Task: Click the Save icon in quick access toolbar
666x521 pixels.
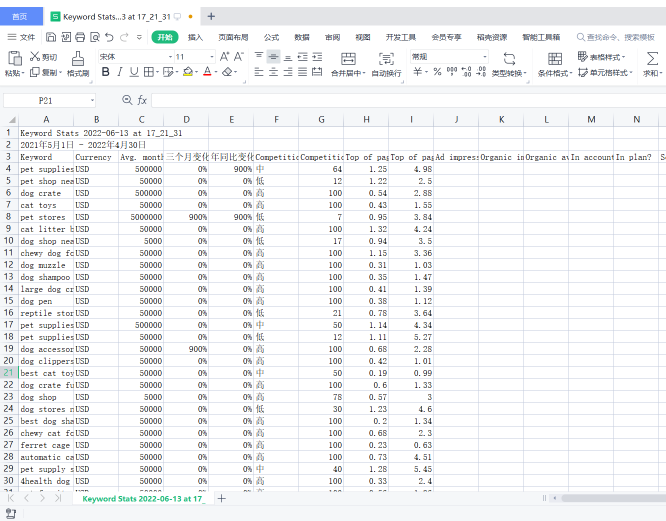Action: pos(51,37)
